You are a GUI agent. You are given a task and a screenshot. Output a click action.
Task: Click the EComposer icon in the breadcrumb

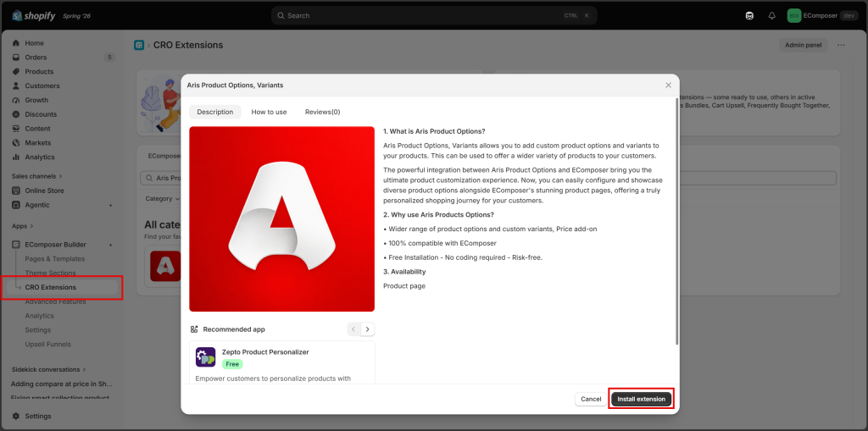click(x=139, y=46)
